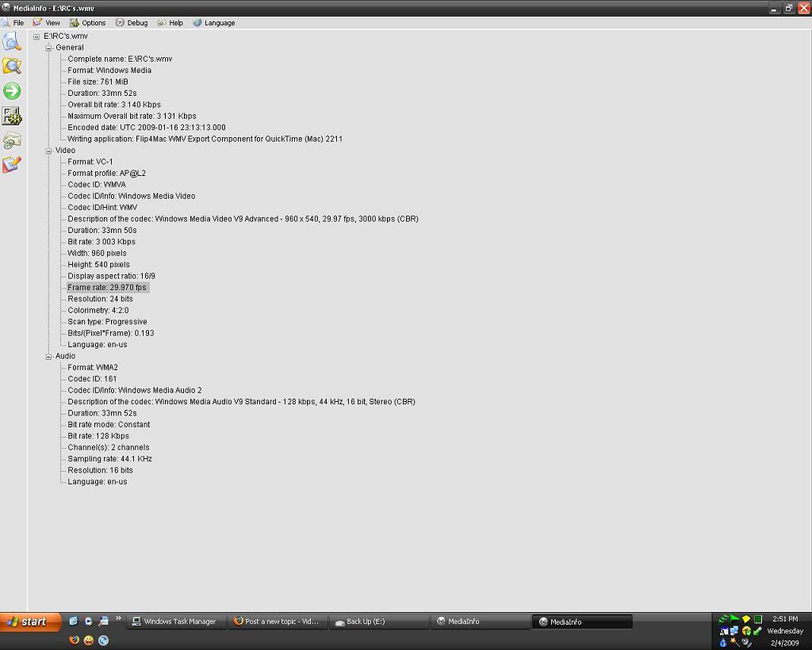This screenshot has width=812, height=650.
Task: Select the 'File size: 761 MiB' row
Action: click(x=98, y=82)
